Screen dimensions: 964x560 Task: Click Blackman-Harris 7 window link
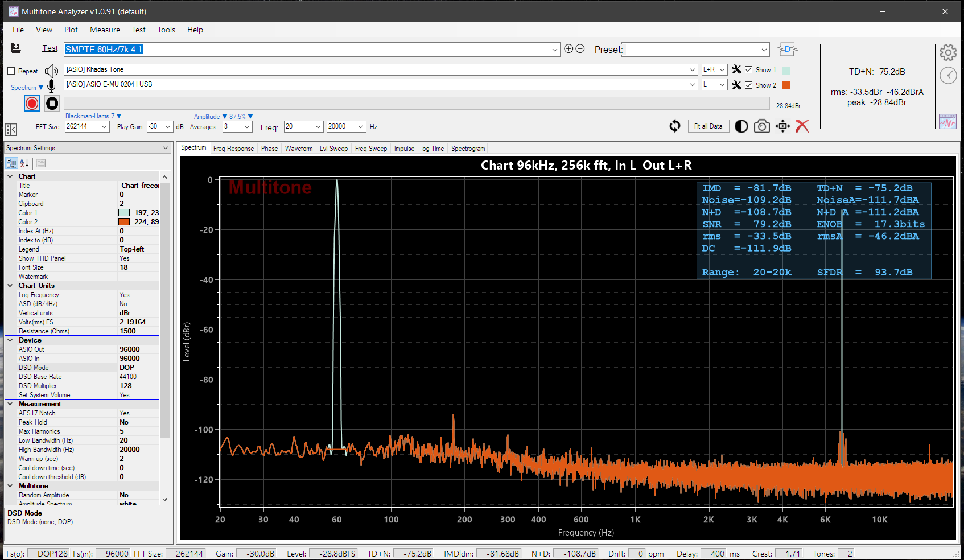tap(93, 116)
